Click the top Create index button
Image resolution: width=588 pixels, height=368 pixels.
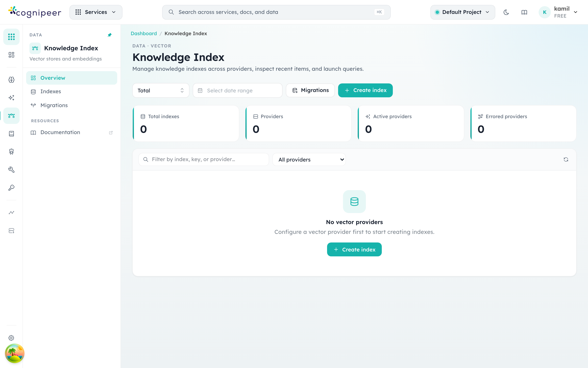pyautogui.click(x=365, y=90)
